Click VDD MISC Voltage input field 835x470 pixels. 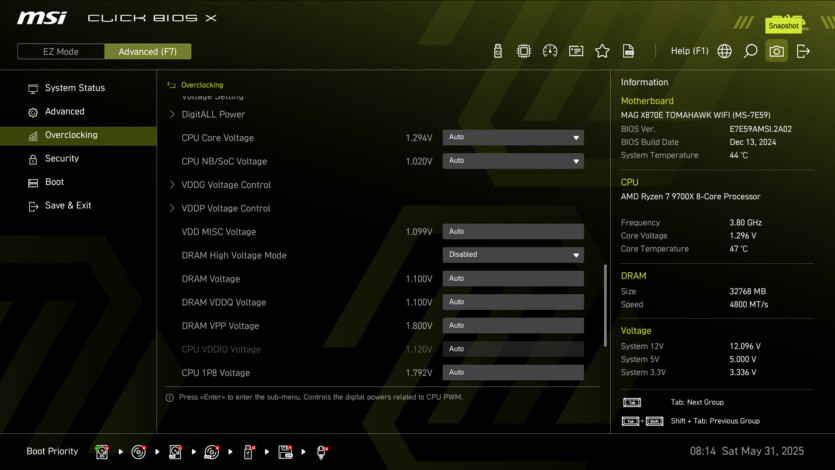(x=513, y=232)
